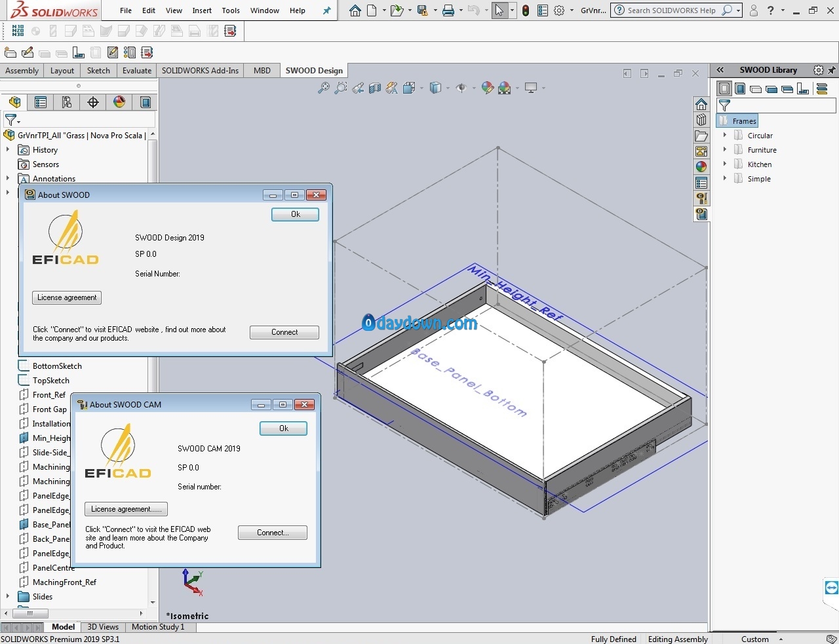Select MachingFront_Ref in the feature tree
This screenshot has width=839, height=644.
64,582
